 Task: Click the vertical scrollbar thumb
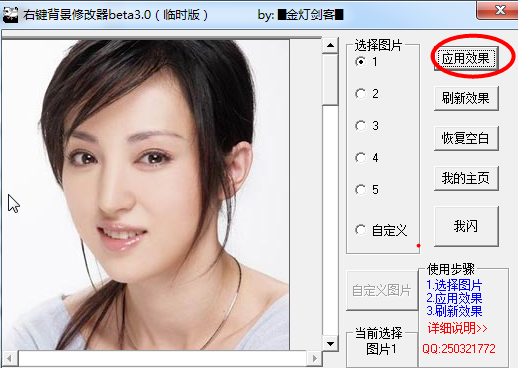tap(330, 79)
